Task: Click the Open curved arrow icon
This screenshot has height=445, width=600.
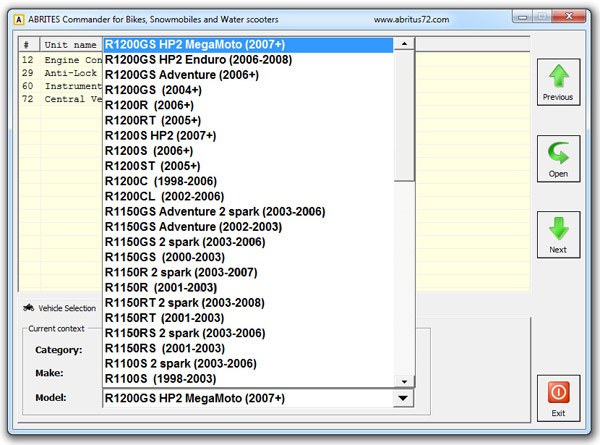Action: pyautogui.click(x=557, y=155)
